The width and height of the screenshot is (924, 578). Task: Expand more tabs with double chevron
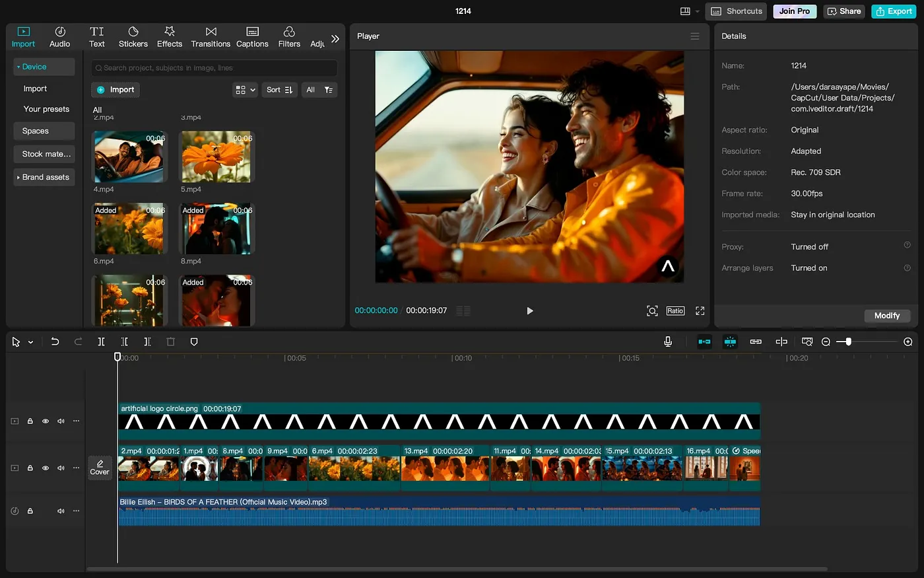click(x=335, y=39)
